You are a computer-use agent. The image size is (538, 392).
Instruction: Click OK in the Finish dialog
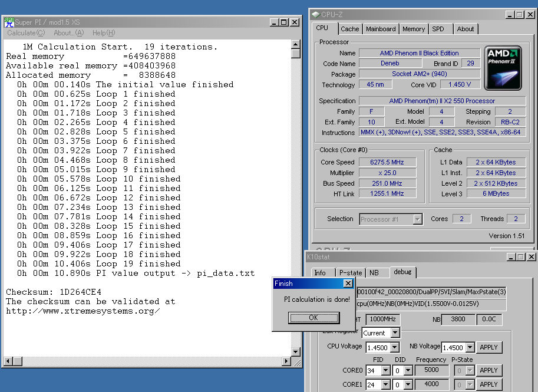point(313,318)
